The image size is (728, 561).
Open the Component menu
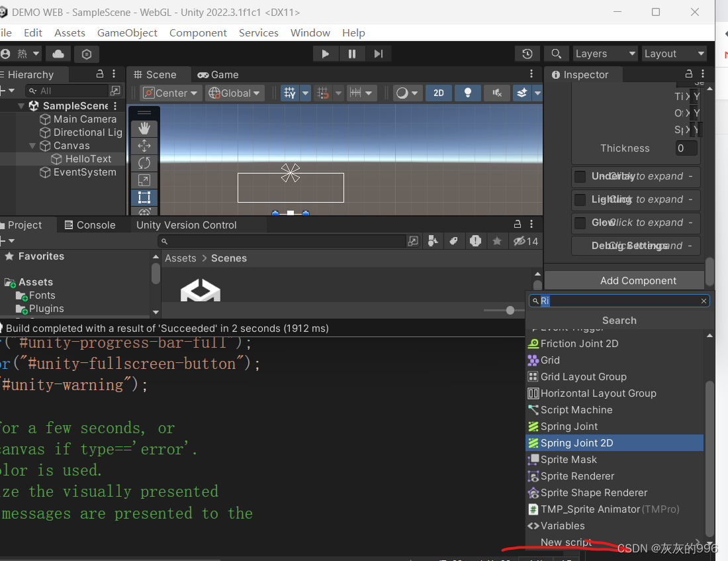198,33
